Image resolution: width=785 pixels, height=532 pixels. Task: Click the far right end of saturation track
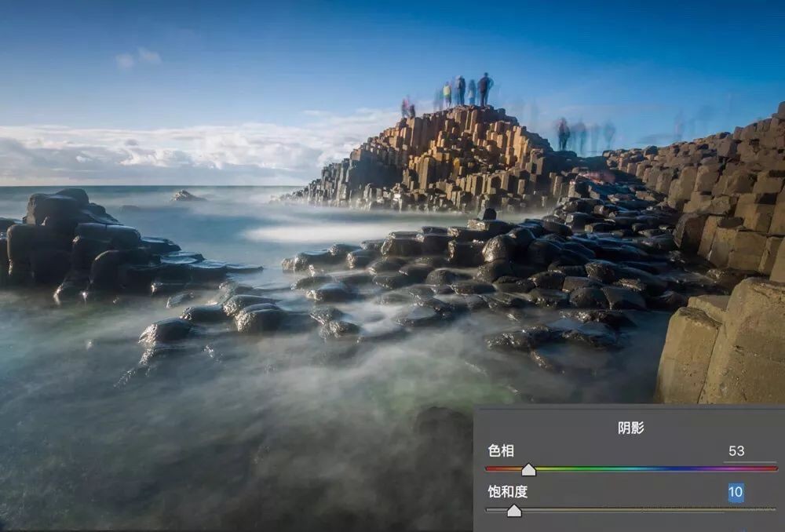point(773,509)
